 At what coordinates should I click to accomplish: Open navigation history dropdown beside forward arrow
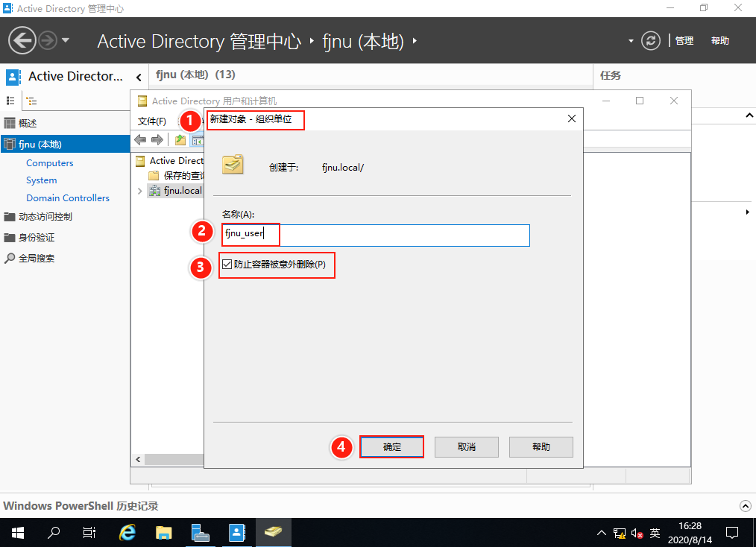tap(66, 40)
